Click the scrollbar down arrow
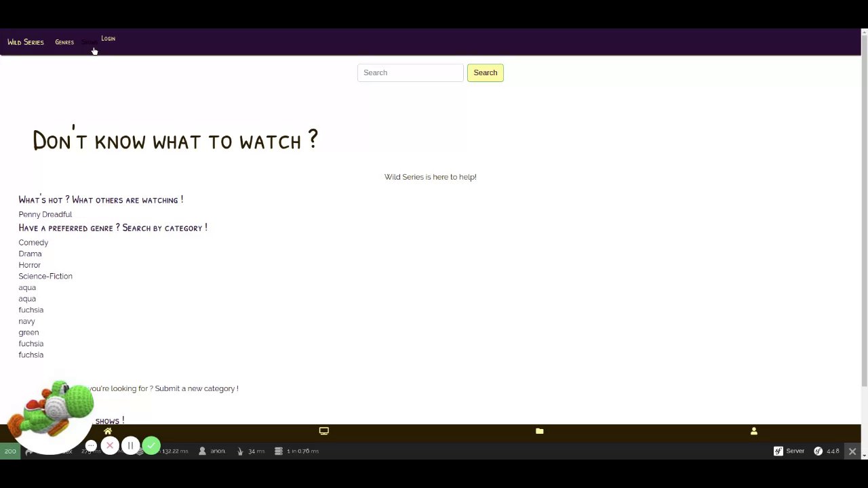This screenshot has width=868, height=488. [x=865, y=455]
